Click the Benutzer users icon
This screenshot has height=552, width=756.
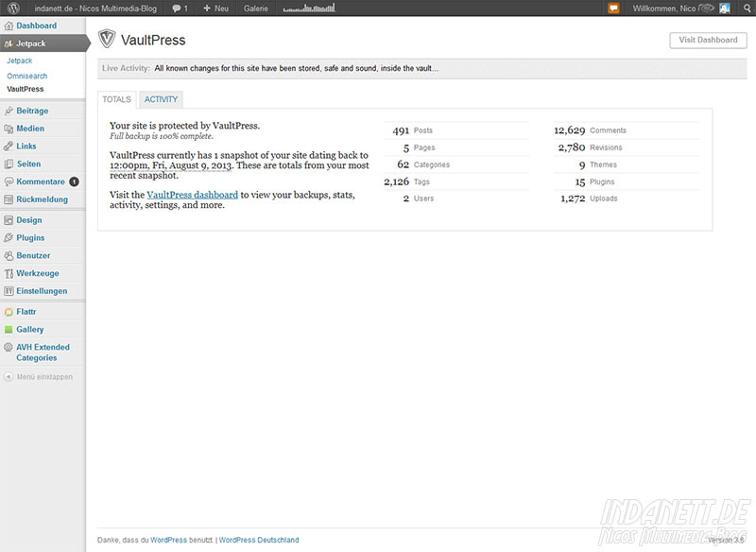point(9,255)
